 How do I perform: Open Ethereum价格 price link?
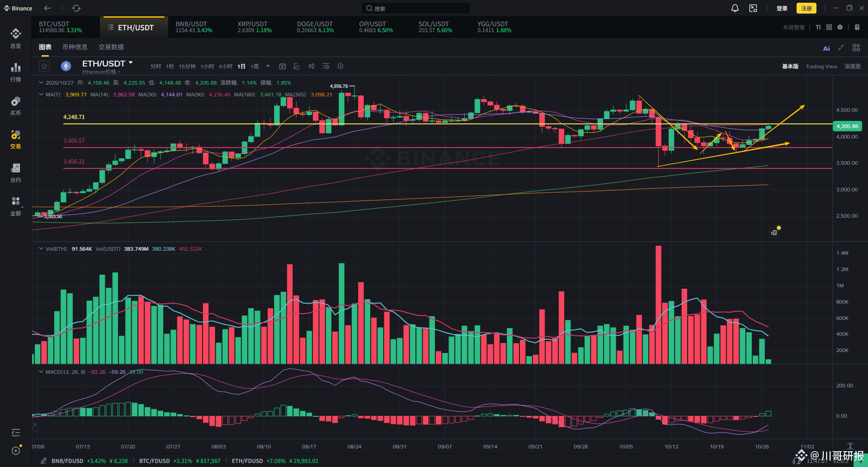pos(101,72)
